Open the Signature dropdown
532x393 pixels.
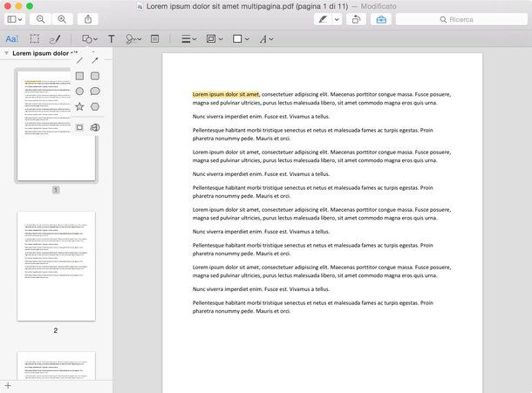pyautogui.click(x=133, y=39)
